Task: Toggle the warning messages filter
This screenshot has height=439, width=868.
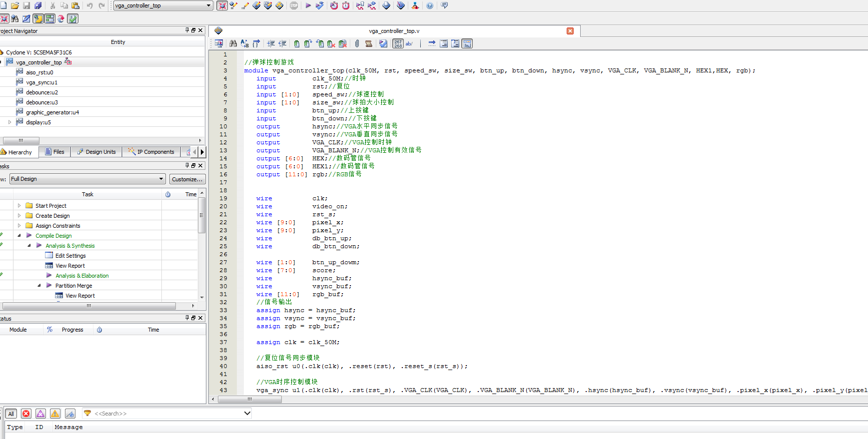Action: coord(55,414)
